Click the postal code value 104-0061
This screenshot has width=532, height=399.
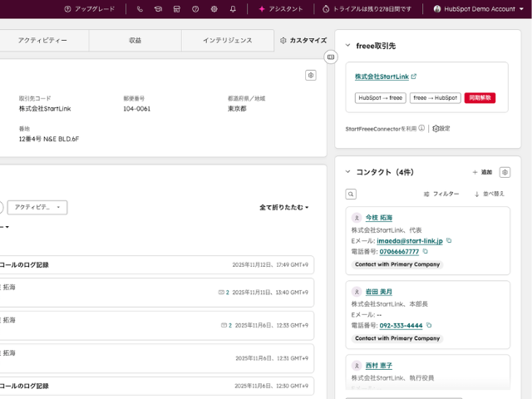point(136,109)
